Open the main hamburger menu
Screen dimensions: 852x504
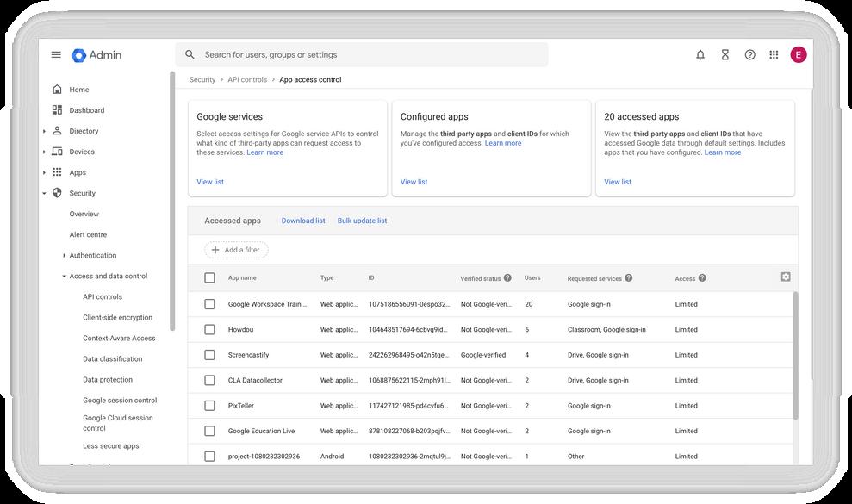[x=56, y=55]
